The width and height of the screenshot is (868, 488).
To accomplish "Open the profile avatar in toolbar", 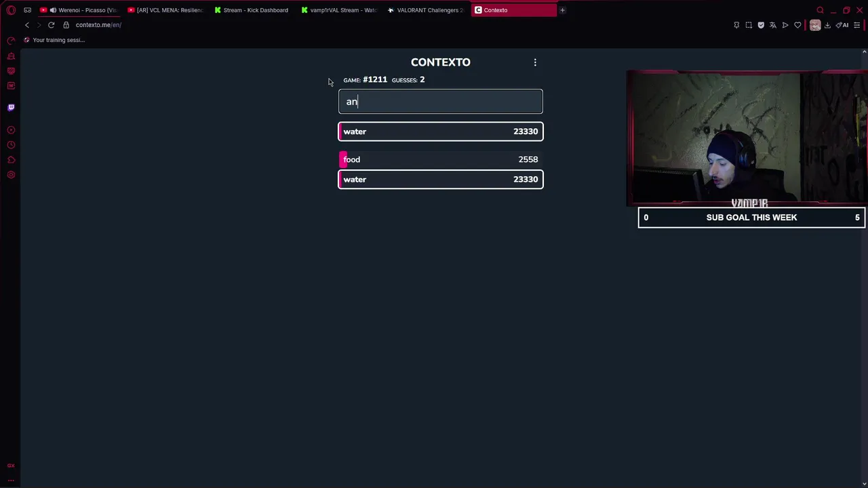I will coord(815,25).
